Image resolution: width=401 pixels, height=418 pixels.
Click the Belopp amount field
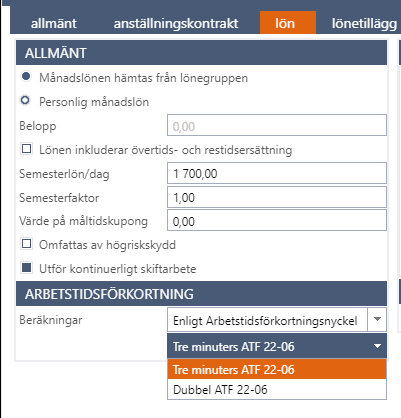tap(277, 125)
